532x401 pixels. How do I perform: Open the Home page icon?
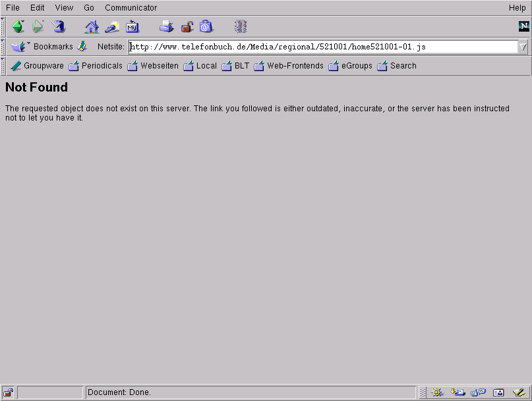pos(92,27)
